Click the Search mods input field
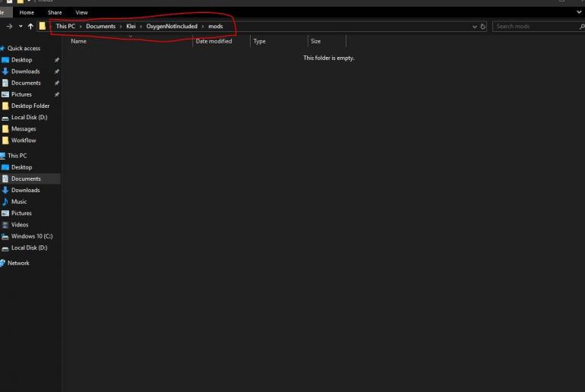Image resolution: width=585 pixels, height=392 pixels. point(532,27)
